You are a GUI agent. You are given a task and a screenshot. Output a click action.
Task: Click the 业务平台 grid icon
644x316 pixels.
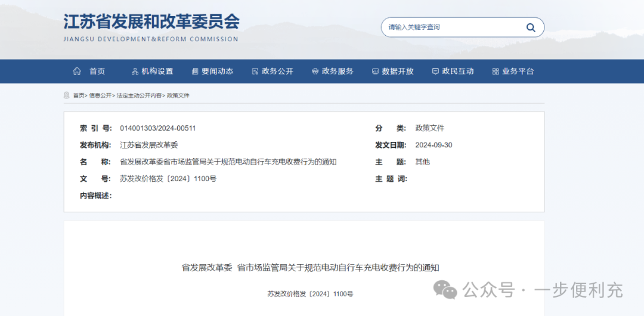point(496,72)
